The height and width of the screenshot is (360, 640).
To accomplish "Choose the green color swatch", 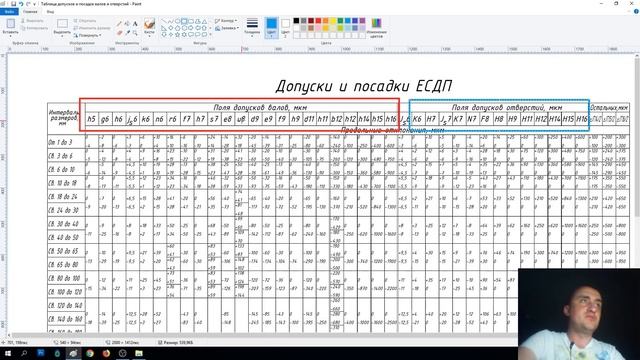I will (x=340, y=21).
